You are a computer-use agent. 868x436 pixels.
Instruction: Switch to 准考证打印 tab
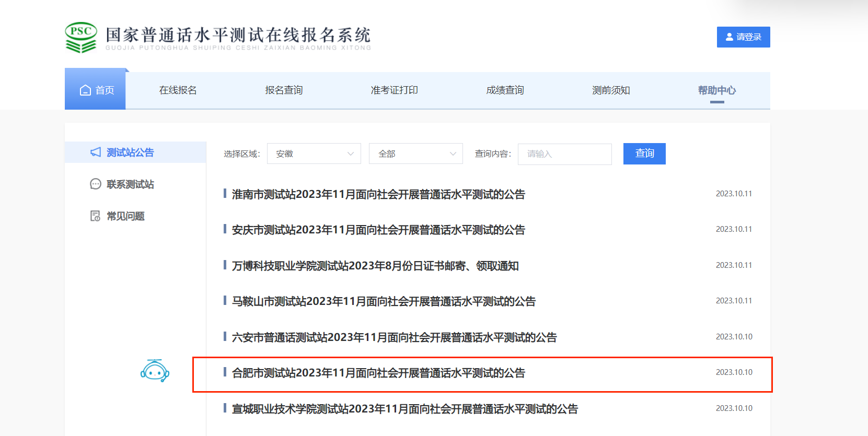pyautogui.click(x=394, y=90)
